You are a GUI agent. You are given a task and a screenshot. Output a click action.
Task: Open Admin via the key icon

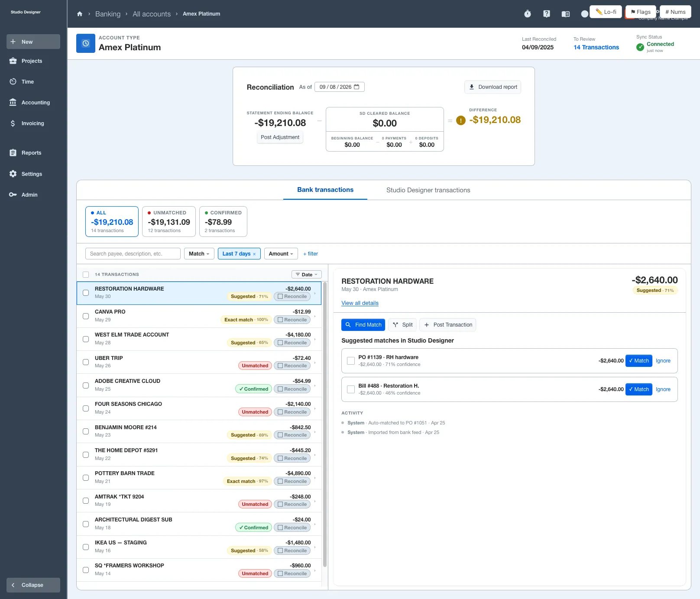[x=13, y=195]
